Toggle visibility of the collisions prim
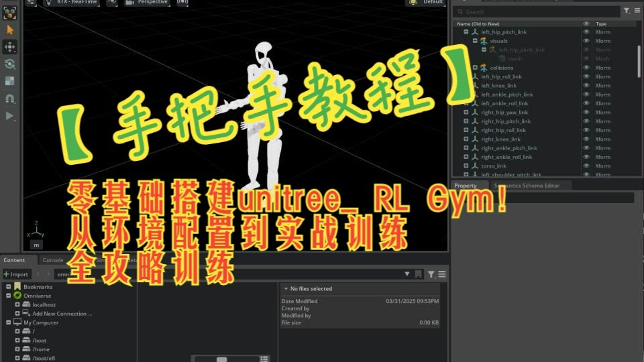 [x=586, y=67]
